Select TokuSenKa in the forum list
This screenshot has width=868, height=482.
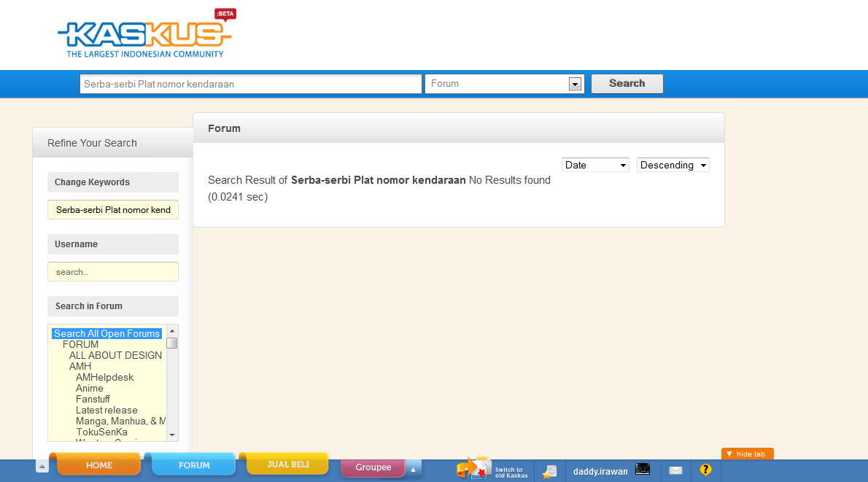pos(101,432)
